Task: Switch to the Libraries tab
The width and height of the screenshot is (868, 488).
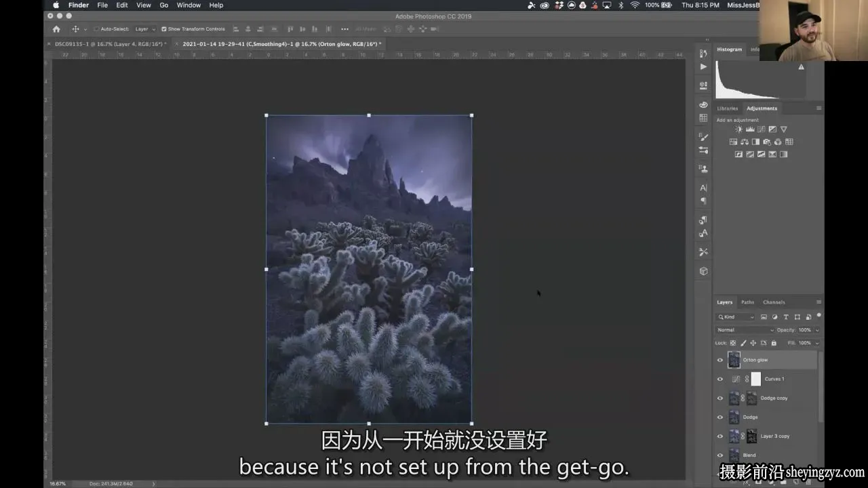Action: 728,108
